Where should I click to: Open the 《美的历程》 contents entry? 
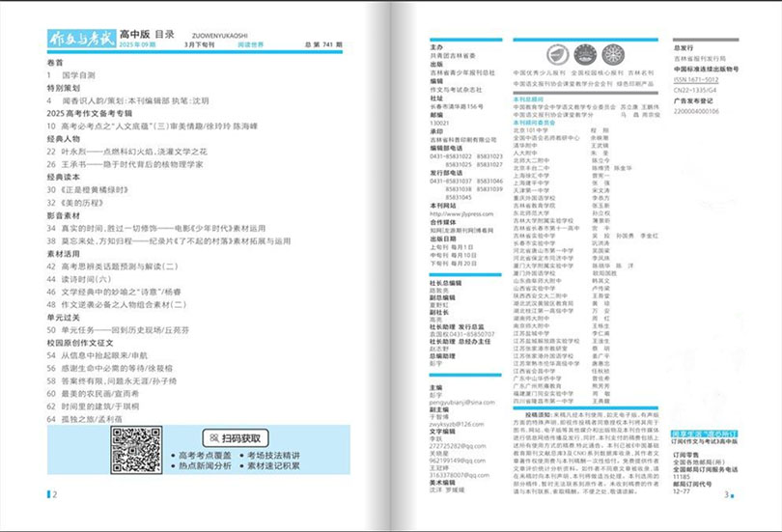[x=82, y=204]
